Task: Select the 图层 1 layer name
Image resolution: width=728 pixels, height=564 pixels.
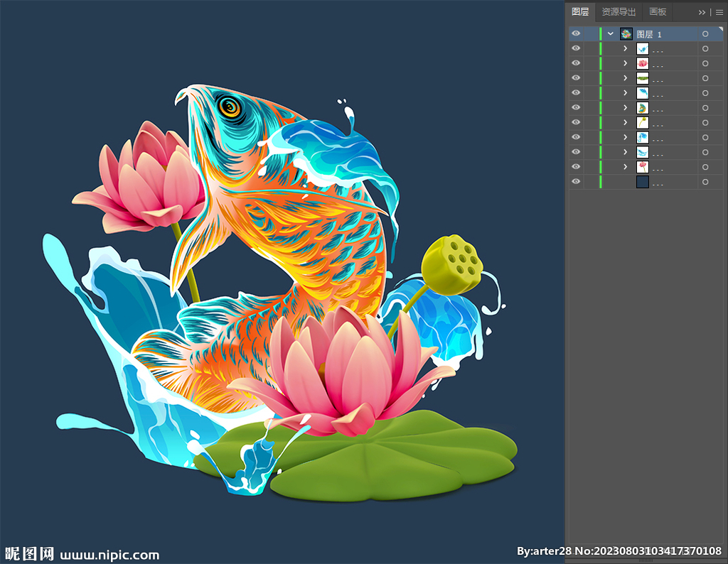Action: pyautogui.click(x=649, y=34)
